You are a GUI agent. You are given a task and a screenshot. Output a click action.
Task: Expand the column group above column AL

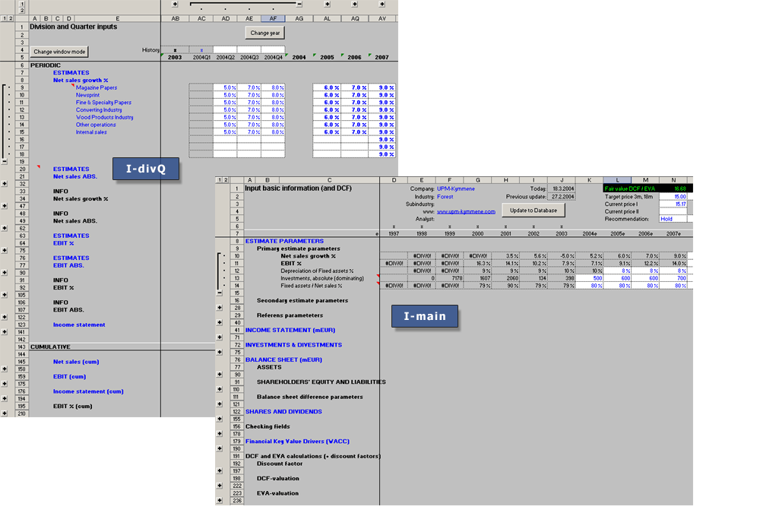(x=328, y=5)
